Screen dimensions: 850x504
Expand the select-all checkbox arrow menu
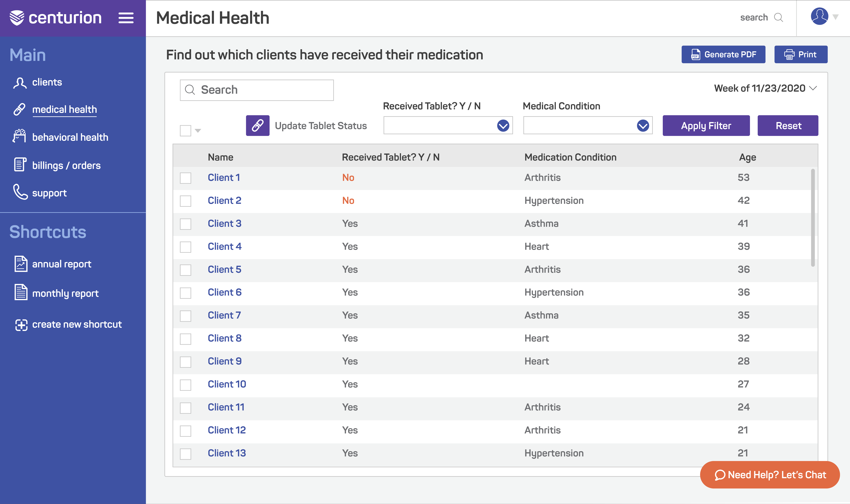point(198,131)
